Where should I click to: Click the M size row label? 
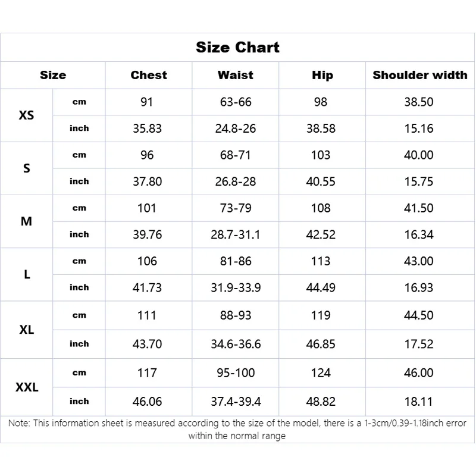tap(27, 221)
